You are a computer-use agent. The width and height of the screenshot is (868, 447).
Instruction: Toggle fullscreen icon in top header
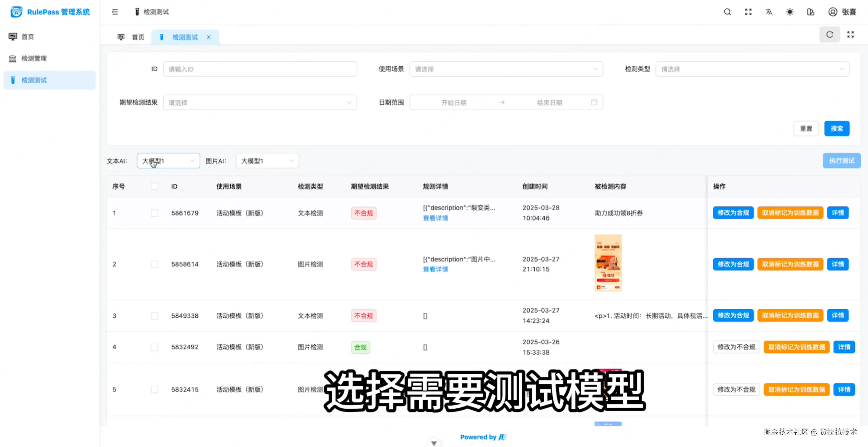click(x=748, y=12)
